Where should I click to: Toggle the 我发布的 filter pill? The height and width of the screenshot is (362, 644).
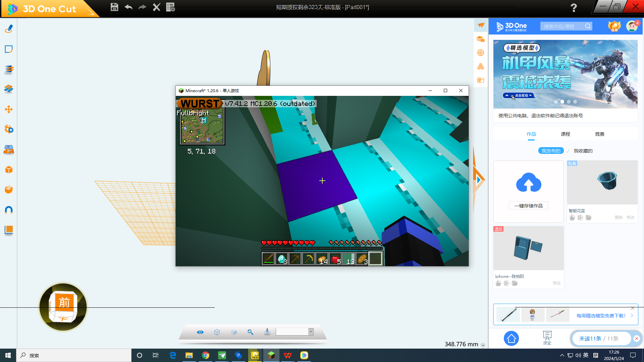point(551,151)
